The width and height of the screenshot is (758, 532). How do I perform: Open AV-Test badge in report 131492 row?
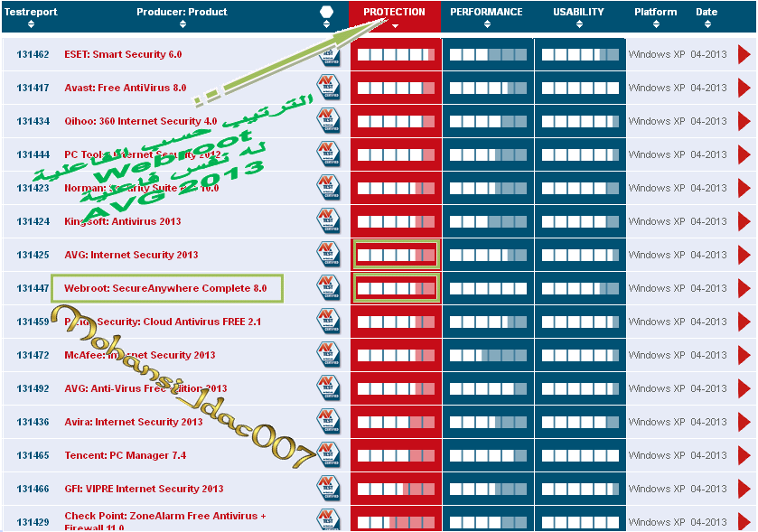coord(328,388)
